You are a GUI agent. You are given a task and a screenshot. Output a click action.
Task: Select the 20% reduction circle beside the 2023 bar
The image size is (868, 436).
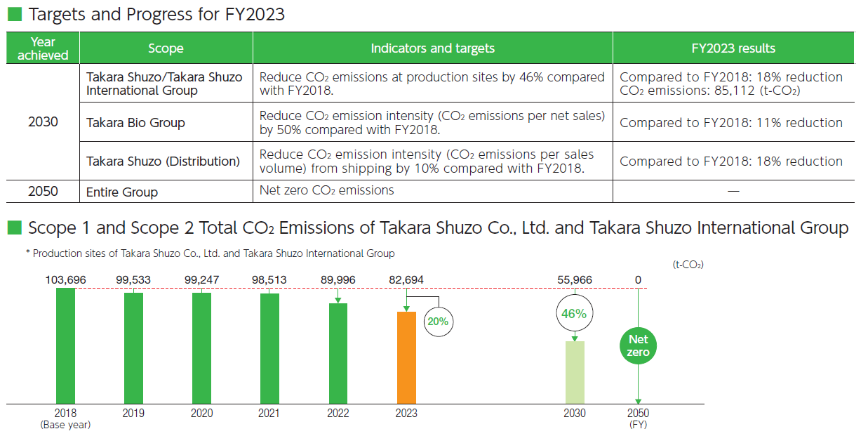tap(438, 322)
